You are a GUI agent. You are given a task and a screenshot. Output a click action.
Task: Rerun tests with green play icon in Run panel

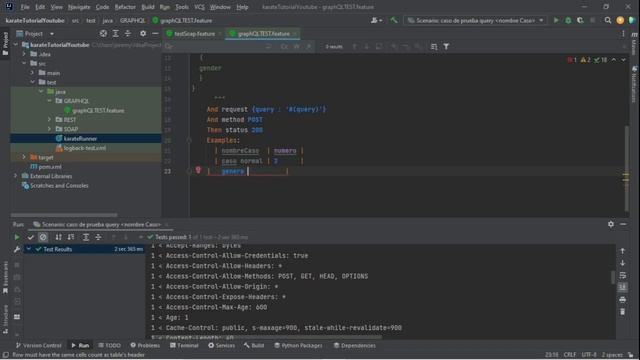(17, 237)
